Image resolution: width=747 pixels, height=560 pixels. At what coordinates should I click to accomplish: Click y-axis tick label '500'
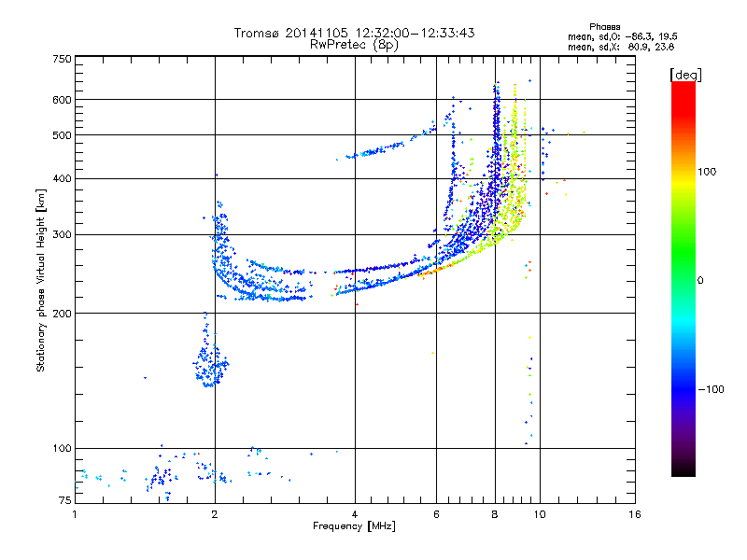pos(62,135)
